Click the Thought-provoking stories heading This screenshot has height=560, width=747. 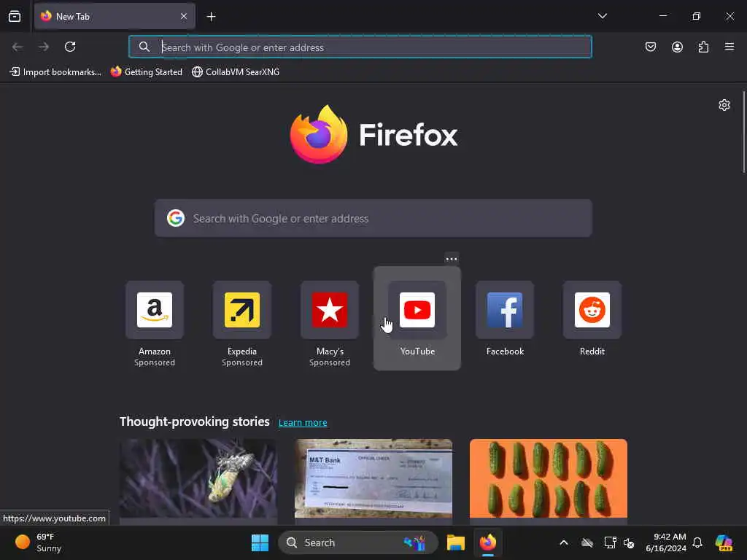pyautogui.click(x=194, y=421)
